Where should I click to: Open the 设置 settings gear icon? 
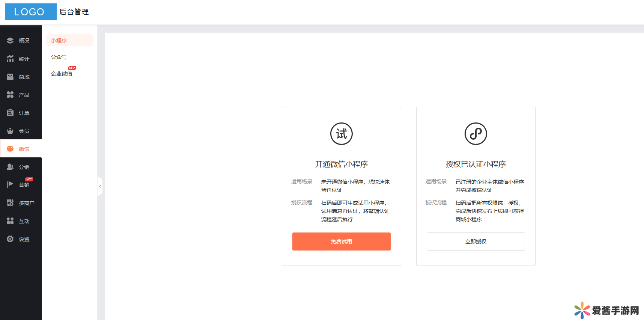tap(10, 239)
